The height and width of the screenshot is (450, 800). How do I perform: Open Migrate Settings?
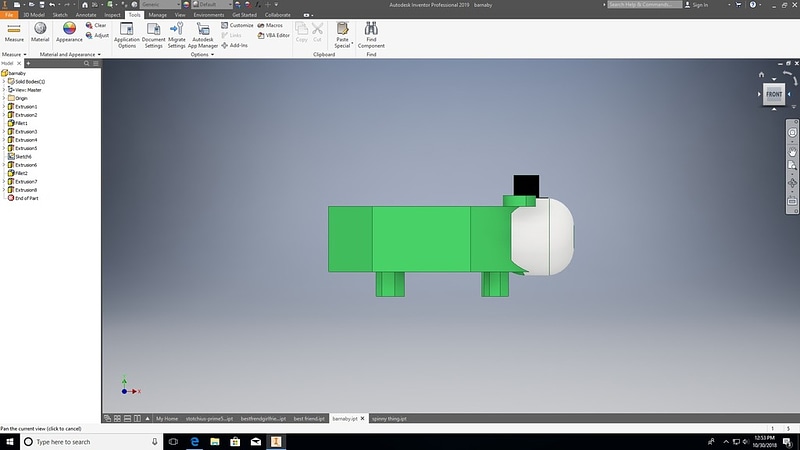[x=177, y=35]
